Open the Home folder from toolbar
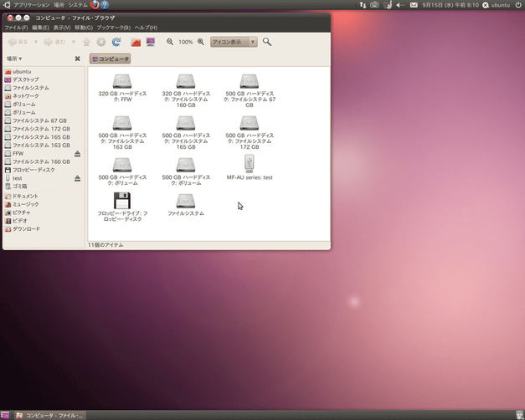Screen dimensions: 525x420 136,42
